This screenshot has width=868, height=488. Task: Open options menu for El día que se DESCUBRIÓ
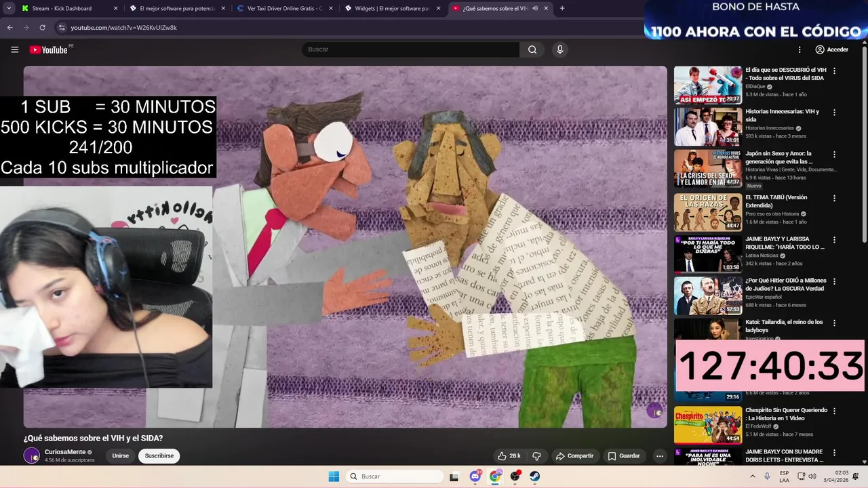(835, 70)
